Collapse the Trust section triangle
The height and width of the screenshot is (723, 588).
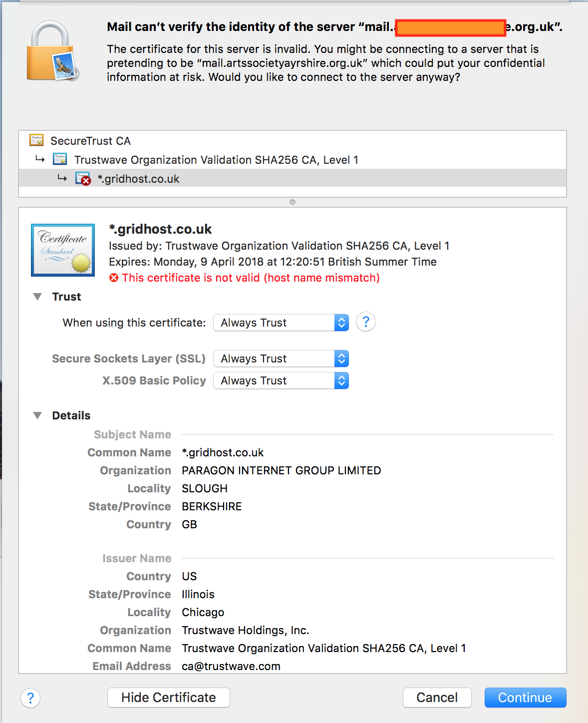[37, 297]
